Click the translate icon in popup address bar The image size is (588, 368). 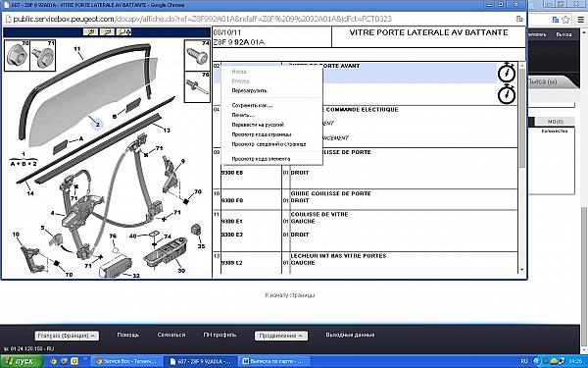519,19
